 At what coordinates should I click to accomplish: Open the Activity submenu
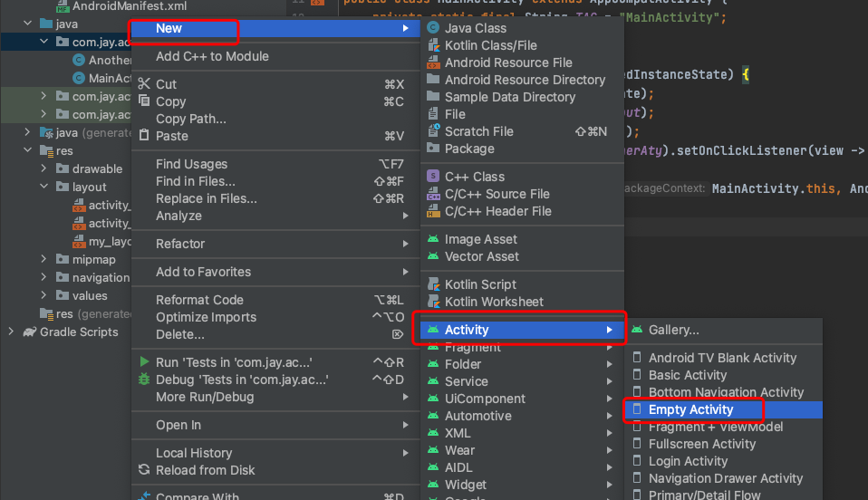[522, 330]
